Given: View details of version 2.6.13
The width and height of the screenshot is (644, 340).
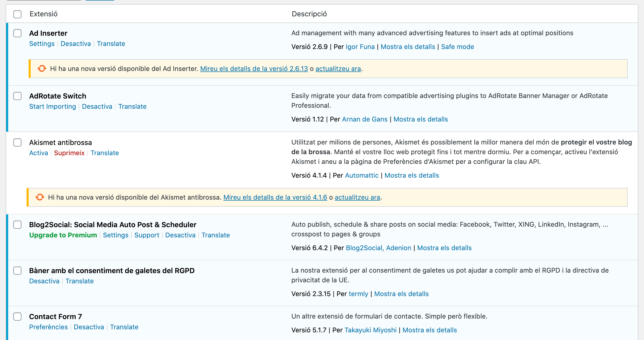Looking at the screenshot, I should tap(254, 69).
